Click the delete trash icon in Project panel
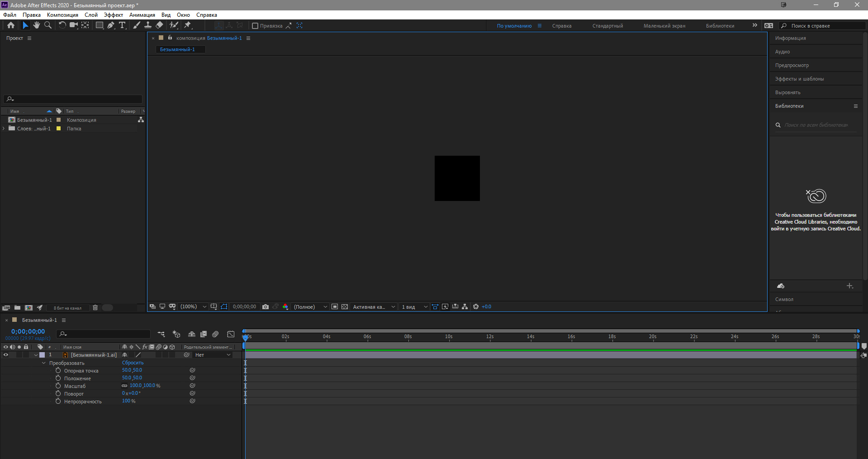 [x=95, y=308]
